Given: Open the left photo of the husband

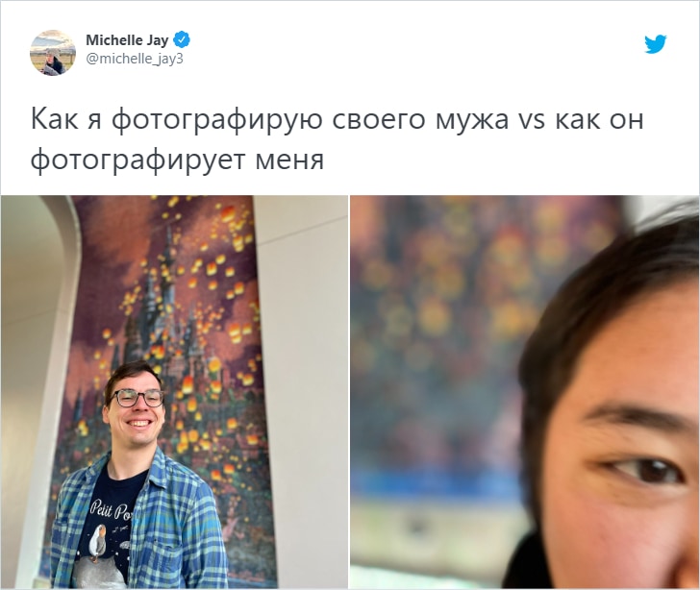Looking at the screenshot, I should pos(174,392).
